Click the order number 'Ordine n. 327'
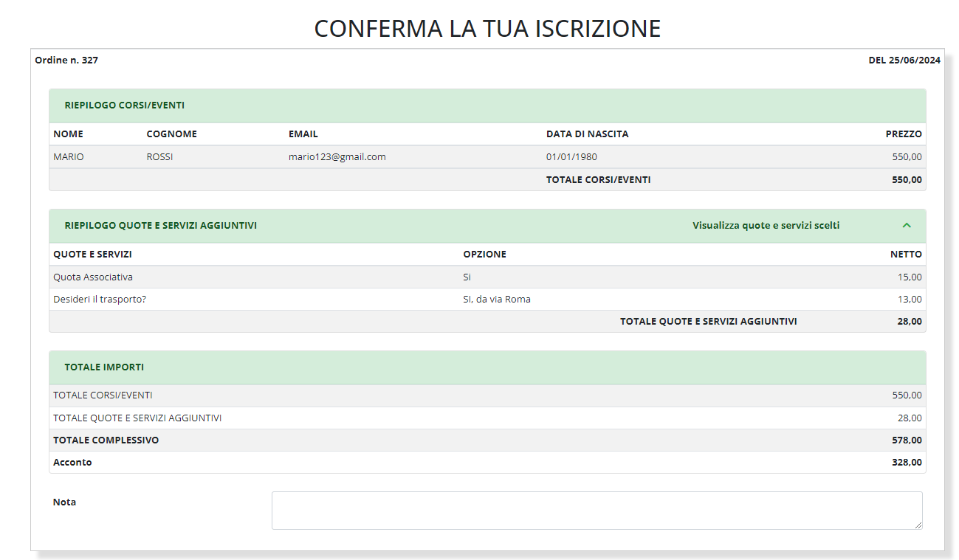Viewport: 959px width, 560px height. 66,61
